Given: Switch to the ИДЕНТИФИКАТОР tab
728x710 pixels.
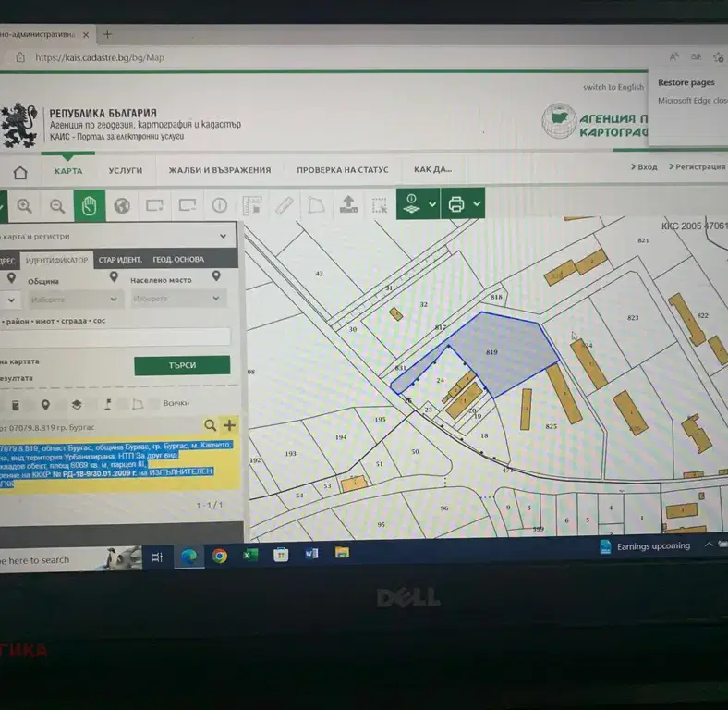Looking at the screenshot, I should (x=56, y=260).
